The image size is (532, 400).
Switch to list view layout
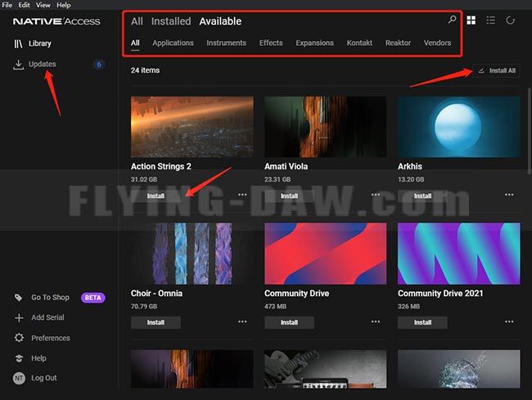tap(490, 20)
